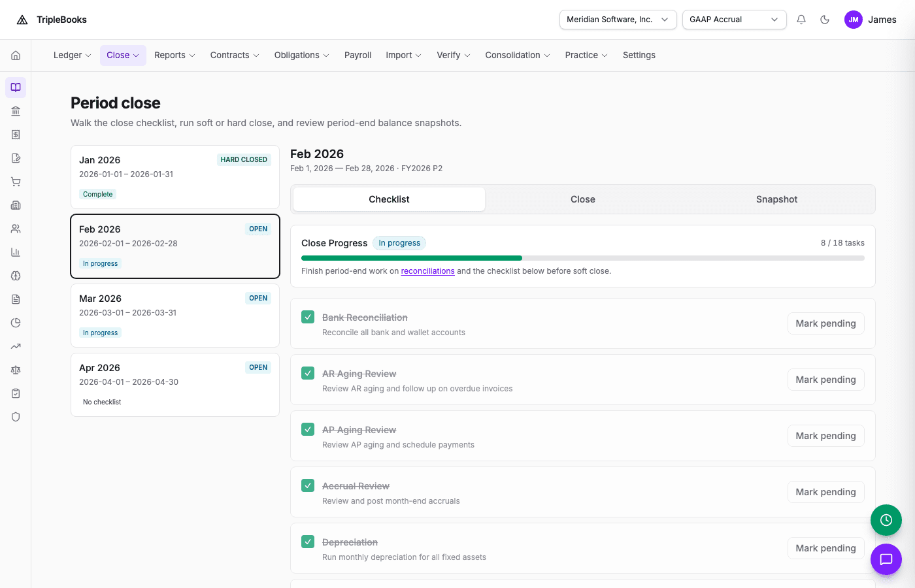
Task: Open the Settings menu item
Action: (639, 56)
